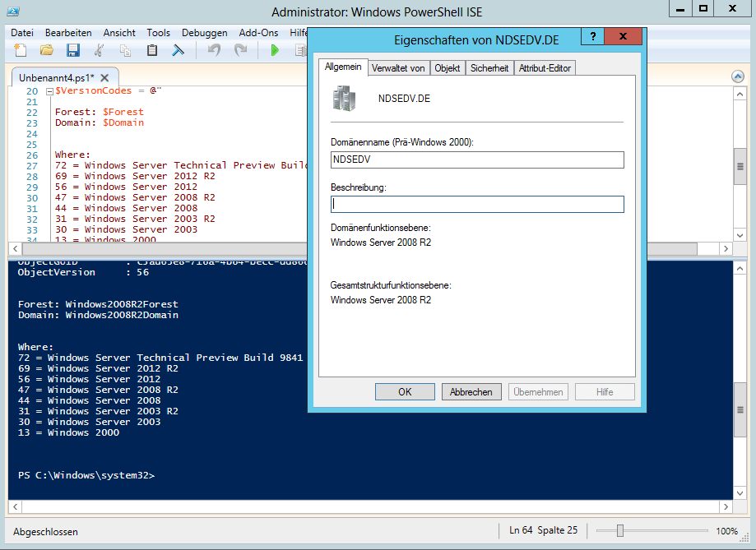This screenshot has width=756, height=550.
Task: Select the Sicherheit tab
Action: click(x=489, y=68)
